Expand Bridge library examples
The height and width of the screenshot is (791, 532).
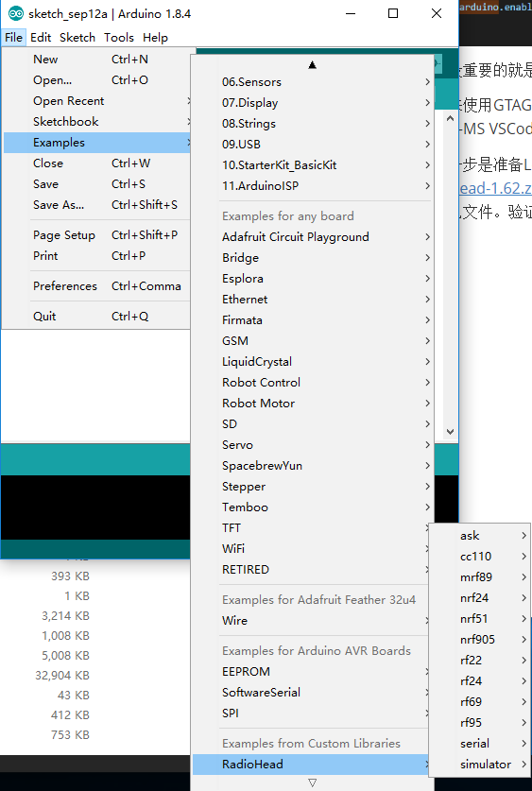coord(312,257)
